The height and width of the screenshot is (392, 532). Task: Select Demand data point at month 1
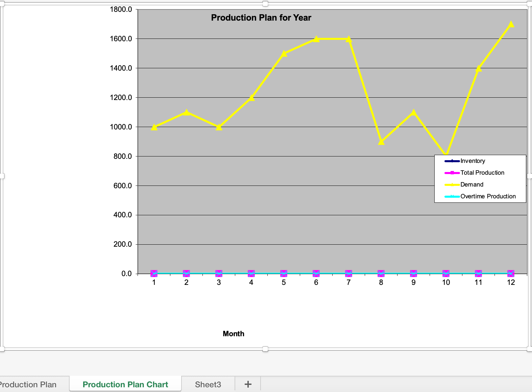[154, 127]
